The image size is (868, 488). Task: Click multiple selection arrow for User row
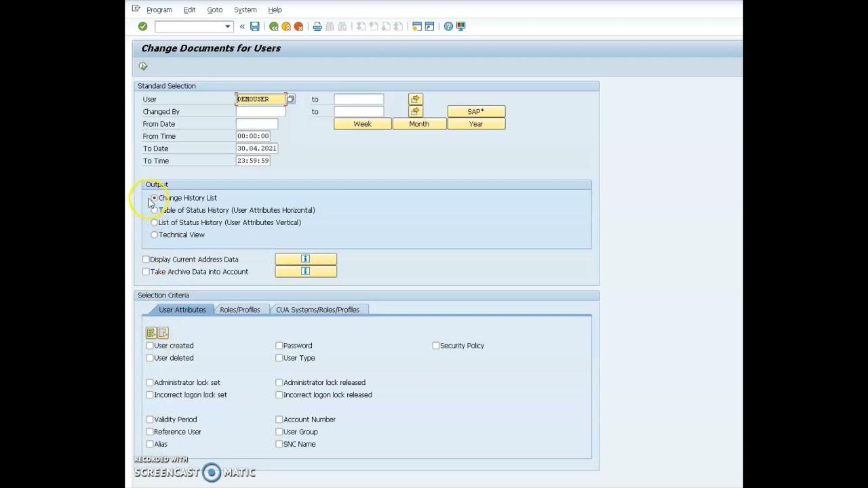(x=416, y=99)
